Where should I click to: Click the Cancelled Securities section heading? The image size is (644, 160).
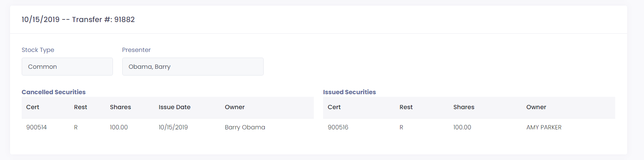pos(53,92)
